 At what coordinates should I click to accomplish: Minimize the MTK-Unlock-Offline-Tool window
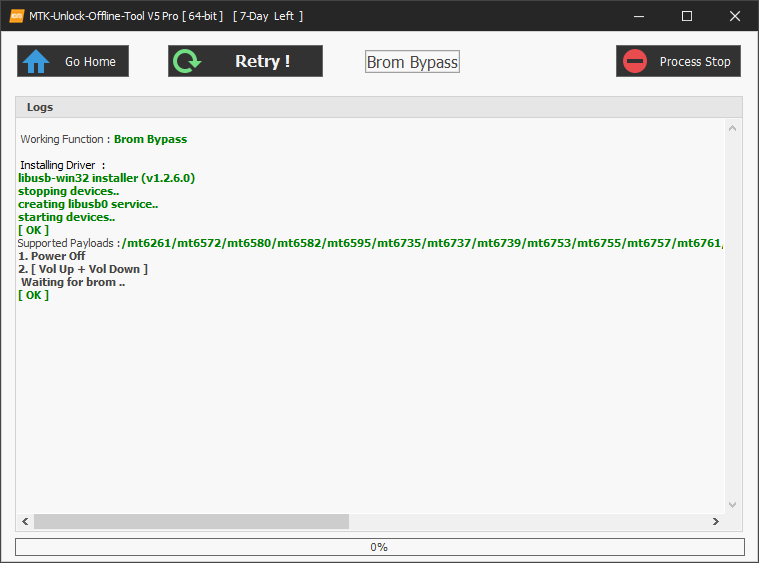[641, 16]
